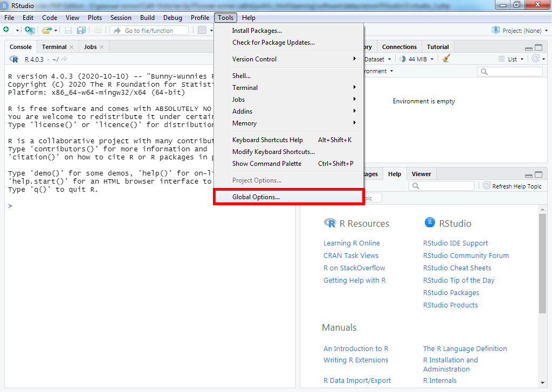The height and width of the screenshot is (392, 552).
Task: Maximize the Help pane
Action: 539,174
